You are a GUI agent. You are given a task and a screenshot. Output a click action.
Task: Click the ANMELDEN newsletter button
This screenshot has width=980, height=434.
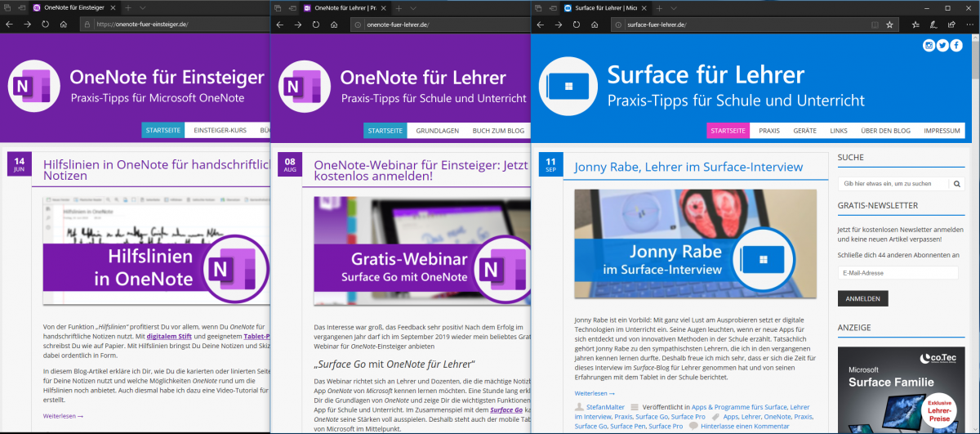[x=862, y=298]
